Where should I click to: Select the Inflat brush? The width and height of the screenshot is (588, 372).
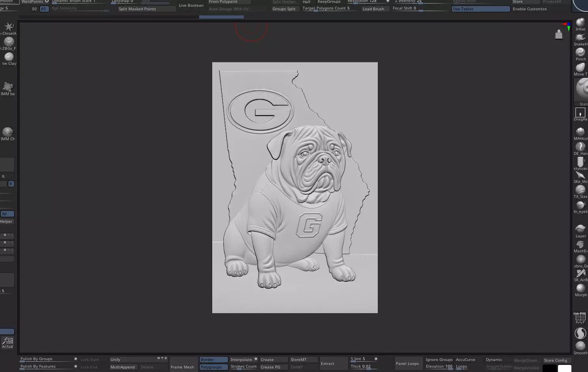(580, 24)
